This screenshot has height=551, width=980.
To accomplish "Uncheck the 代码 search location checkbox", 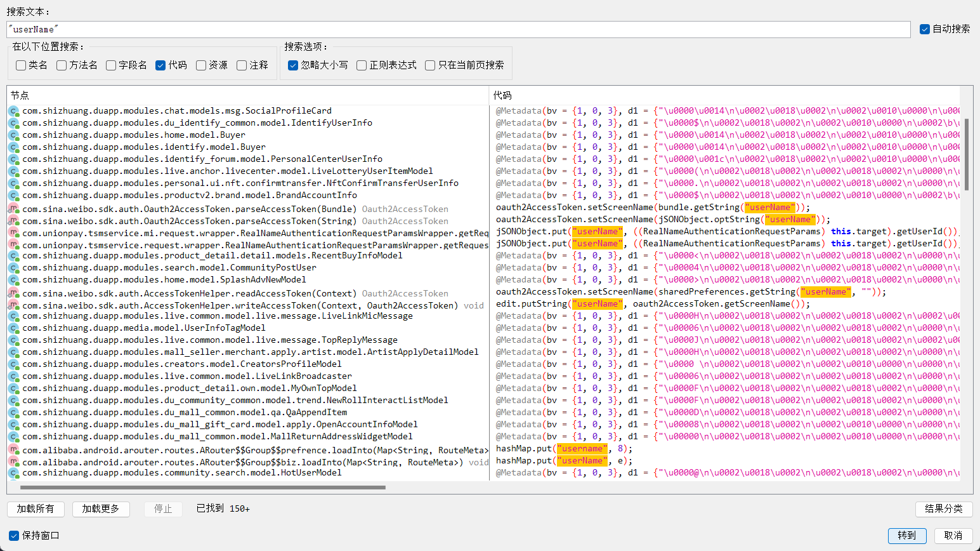I will (160, 65).
